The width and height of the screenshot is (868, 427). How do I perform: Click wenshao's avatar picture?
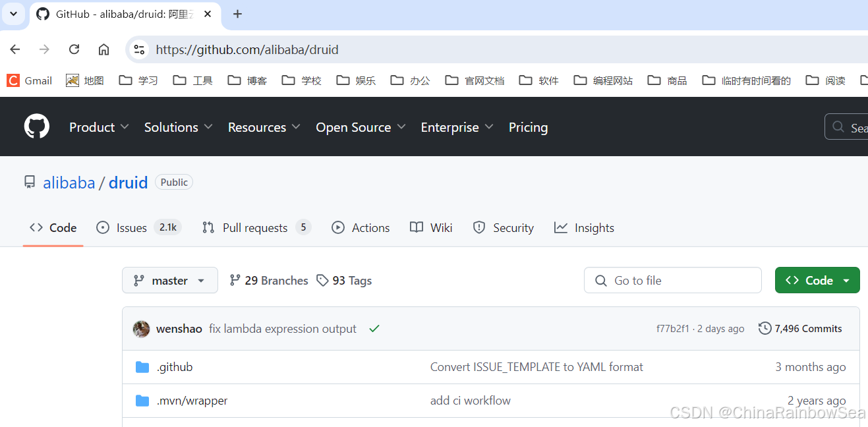point(141,328)
